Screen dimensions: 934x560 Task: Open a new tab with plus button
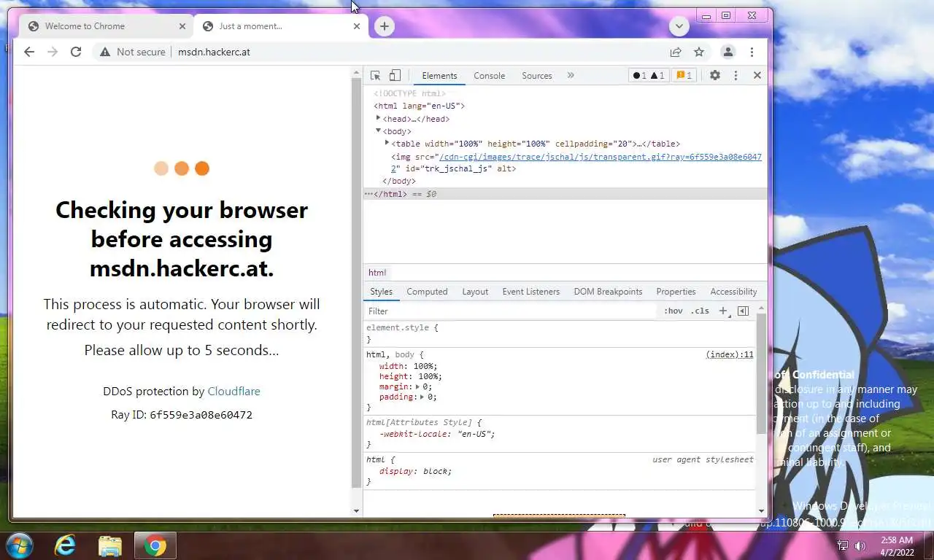[x=385, y=26]
